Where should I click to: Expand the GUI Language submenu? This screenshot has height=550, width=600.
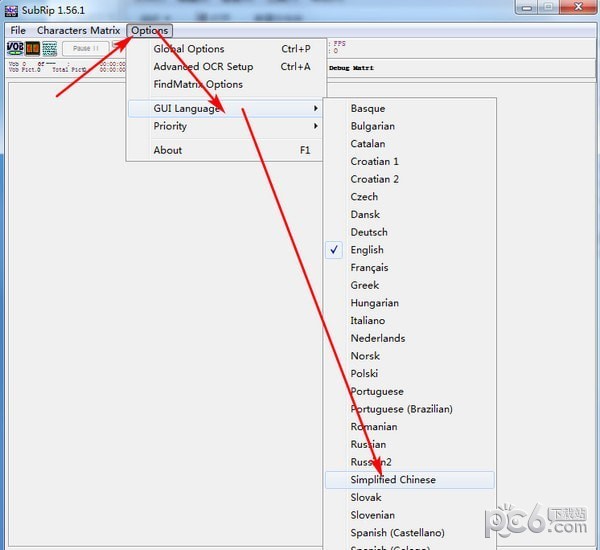[x=226, y=108]
